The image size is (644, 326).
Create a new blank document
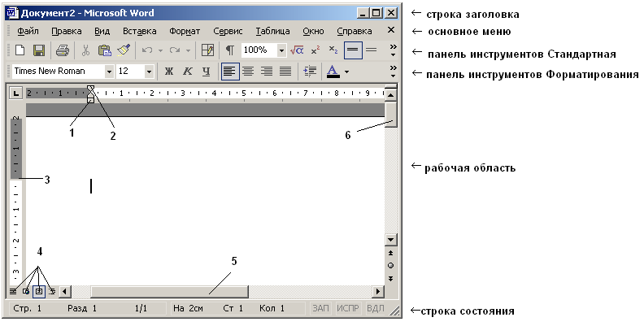(20, 50)
